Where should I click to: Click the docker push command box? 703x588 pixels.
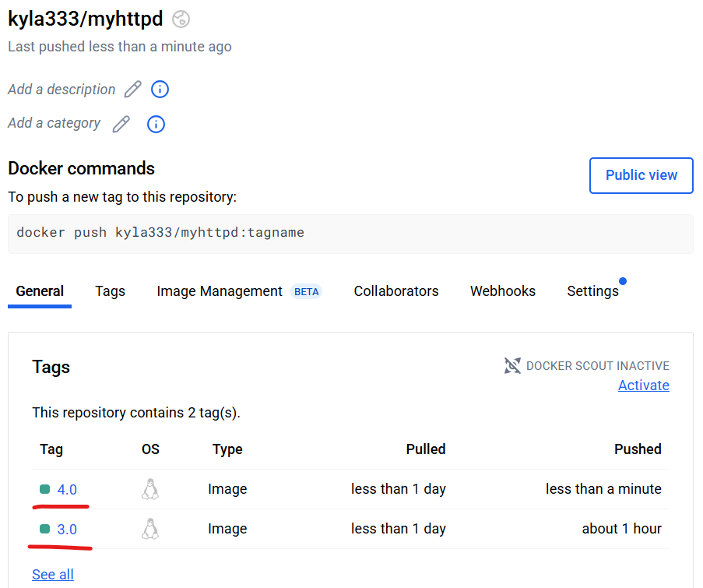point(350,234)
